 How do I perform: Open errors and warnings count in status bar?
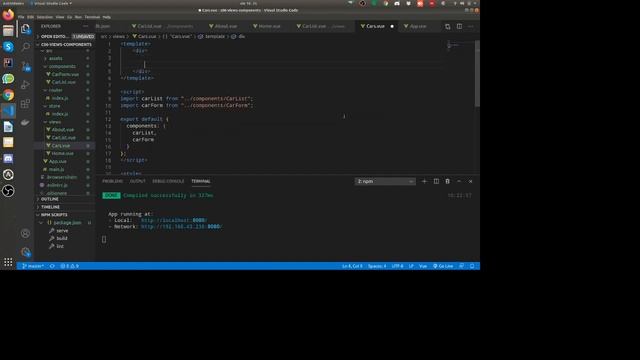69,266
